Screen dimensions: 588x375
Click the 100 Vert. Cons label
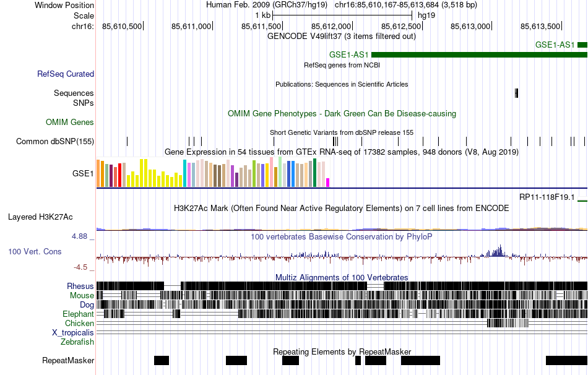coord(35,252)
